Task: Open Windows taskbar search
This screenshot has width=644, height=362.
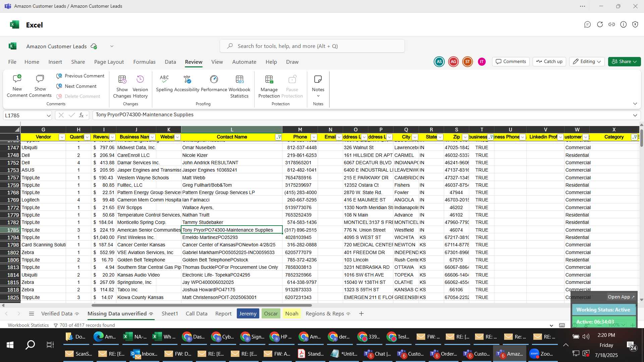Action: point(30,345)
